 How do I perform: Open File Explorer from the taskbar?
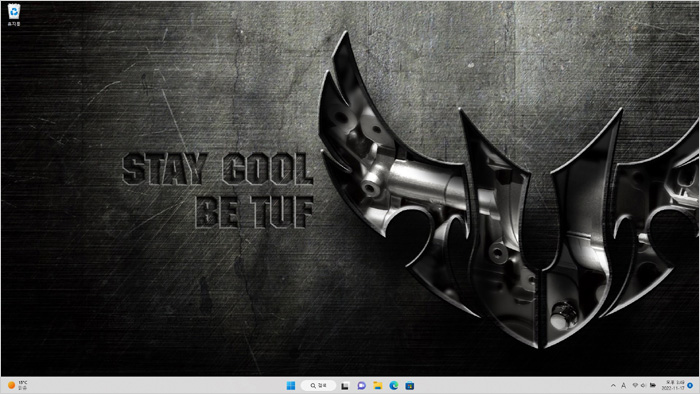pyautogui.click(x=378, y=386)
